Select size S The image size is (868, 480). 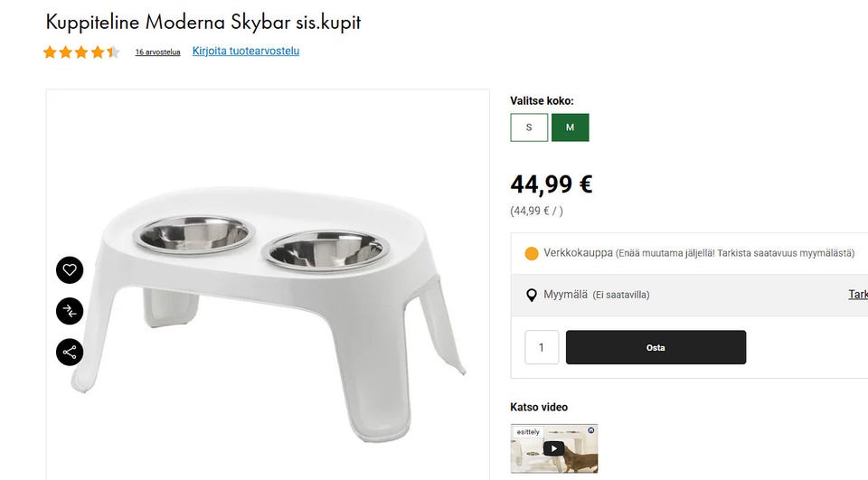click(x=529, y=127)
